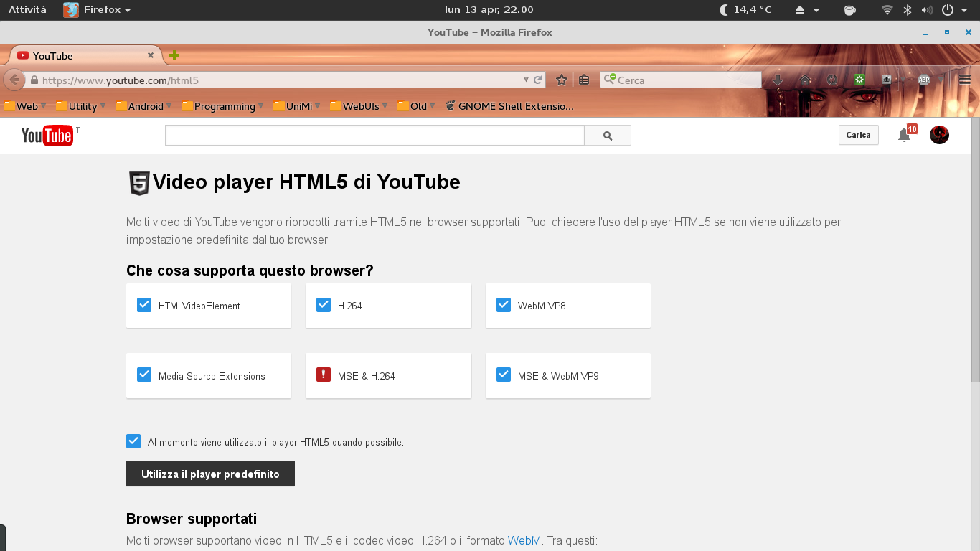Follow the WebM link
Image resolution: width=980 pixels, height=551 pixels.
pyautogui.click(x=524, y=540)
